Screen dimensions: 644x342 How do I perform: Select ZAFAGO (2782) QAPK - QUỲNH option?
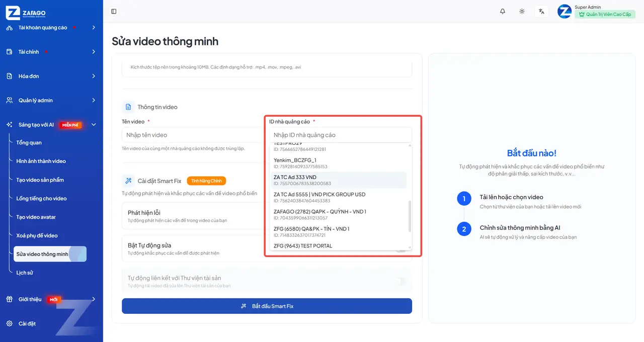point(338,214)
